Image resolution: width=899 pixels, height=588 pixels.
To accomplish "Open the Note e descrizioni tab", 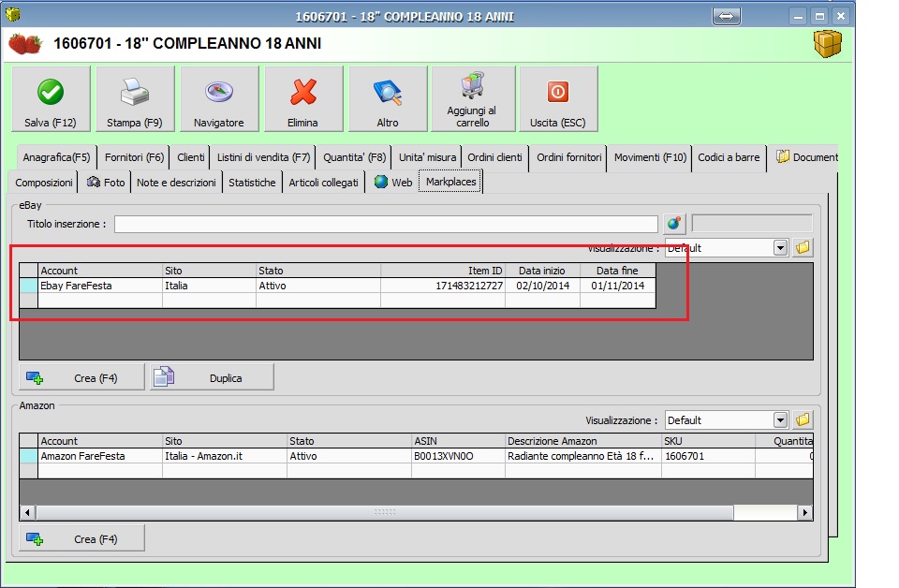I will [x=176, y=183].
